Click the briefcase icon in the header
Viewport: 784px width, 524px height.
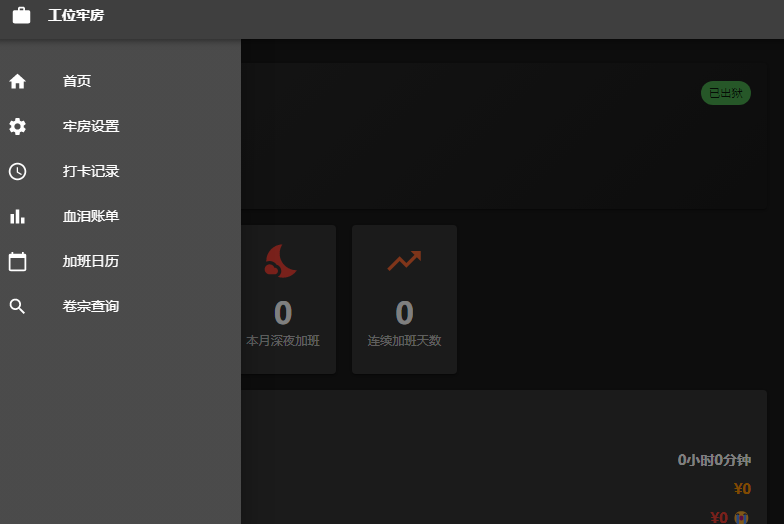click(22, 15)
